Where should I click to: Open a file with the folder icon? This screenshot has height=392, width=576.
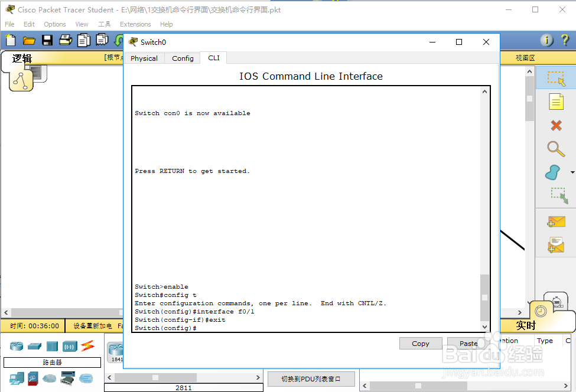(29, 40)
